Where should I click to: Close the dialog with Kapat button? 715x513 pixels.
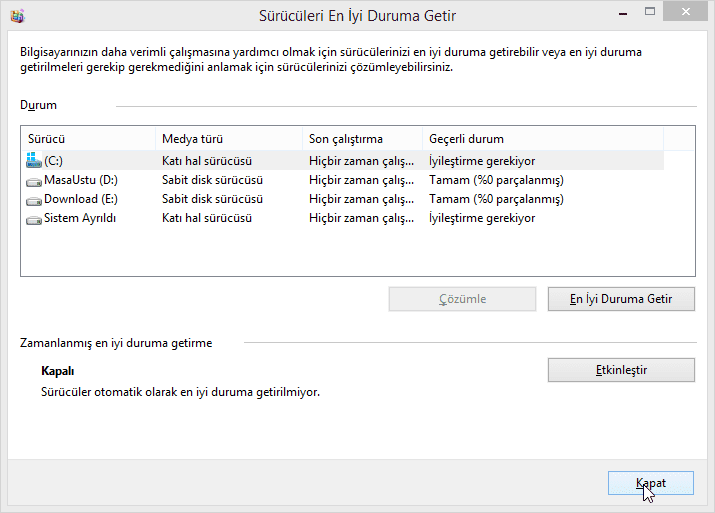(651, 483)
